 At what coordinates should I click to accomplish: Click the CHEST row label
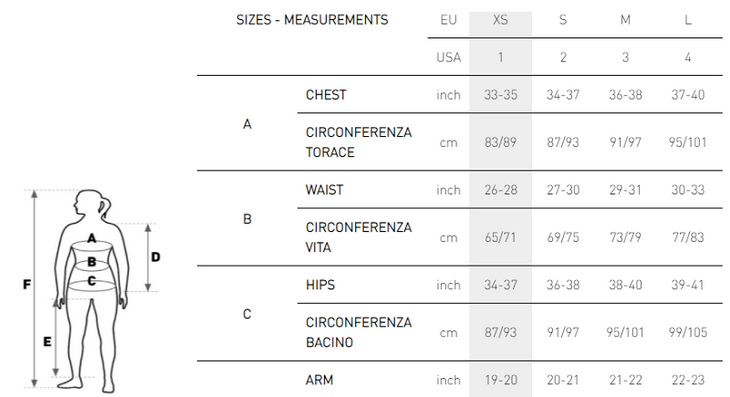(x=326, y=95)
